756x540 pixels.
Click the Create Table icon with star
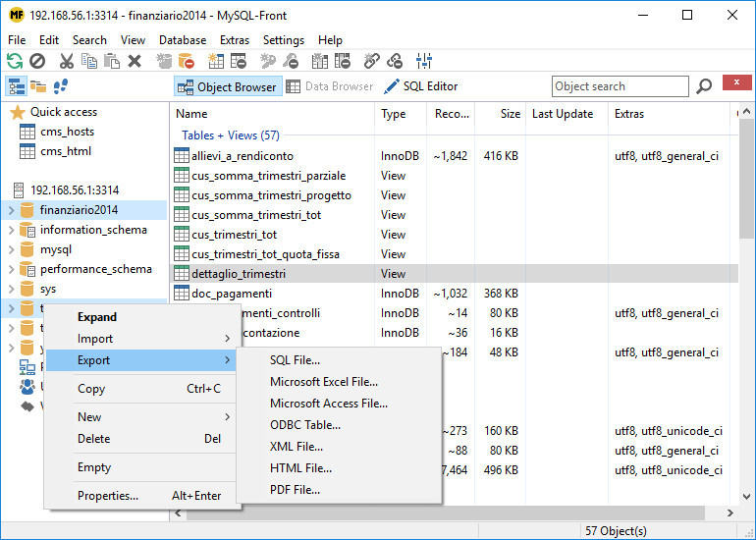point(216,61)
